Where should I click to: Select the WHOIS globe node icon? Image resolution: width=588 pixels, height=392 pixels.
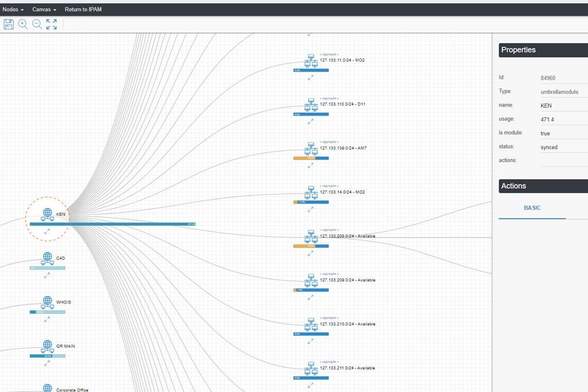click(x=47, y=302)
